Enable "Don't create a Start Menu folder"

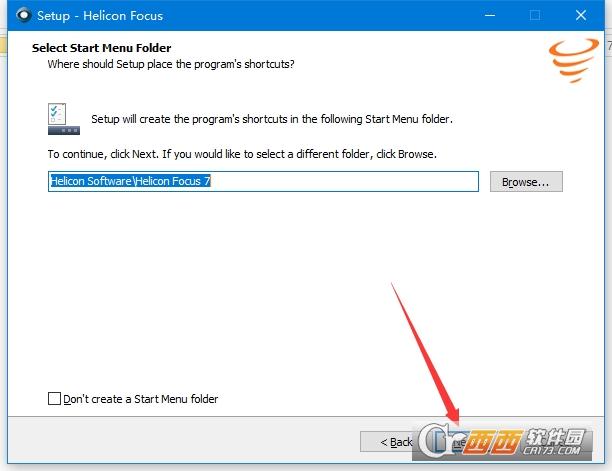(x=54, y=399)
